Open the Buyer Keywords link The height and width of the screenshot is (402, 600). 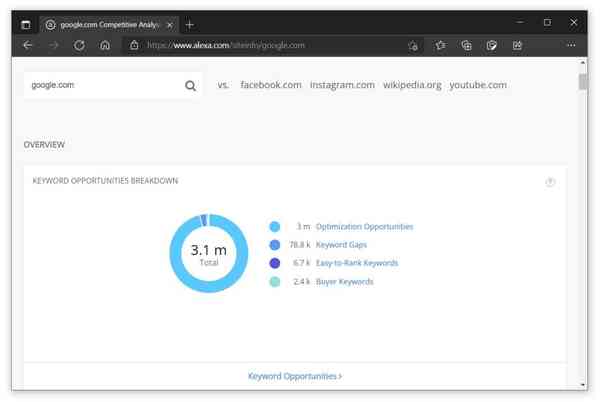344,282
